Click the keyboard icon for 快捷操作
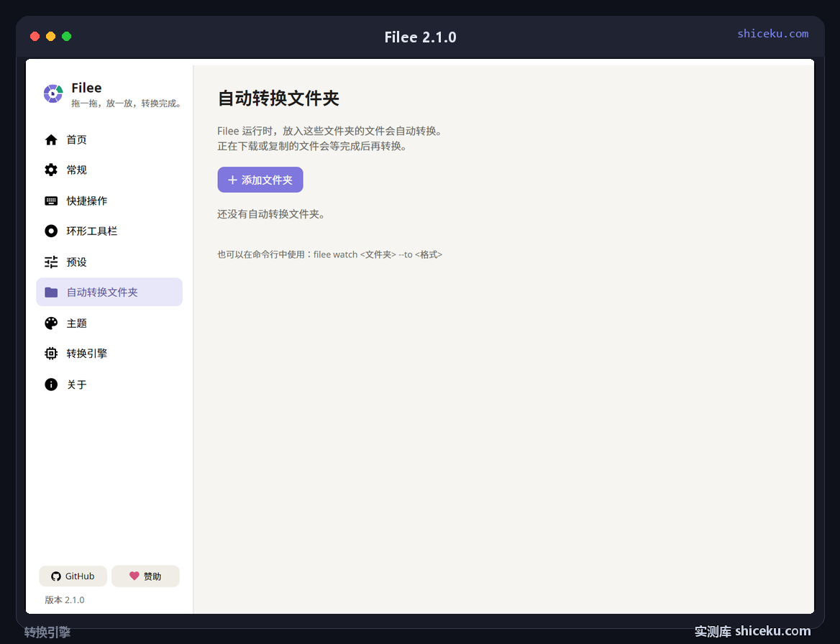Viewport: 840px width, 644px height. pos(51,201)
